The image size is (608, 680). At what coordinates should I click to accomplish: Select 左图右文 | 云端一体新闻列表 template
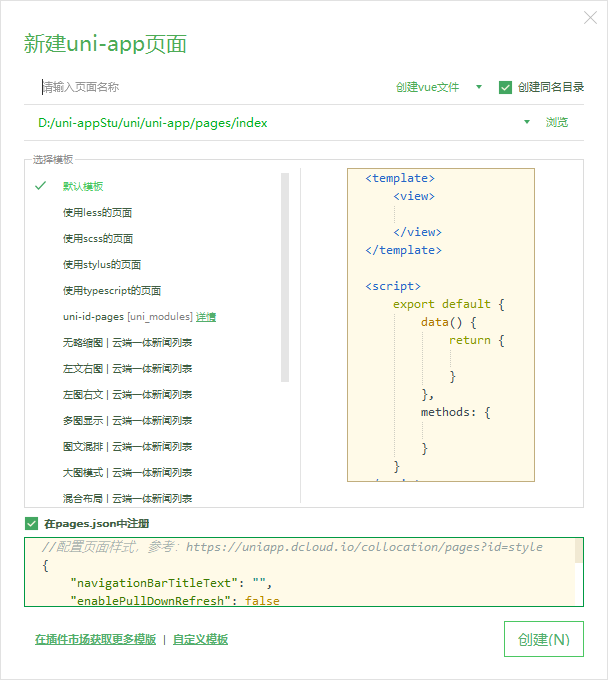[x=127, y=395]
